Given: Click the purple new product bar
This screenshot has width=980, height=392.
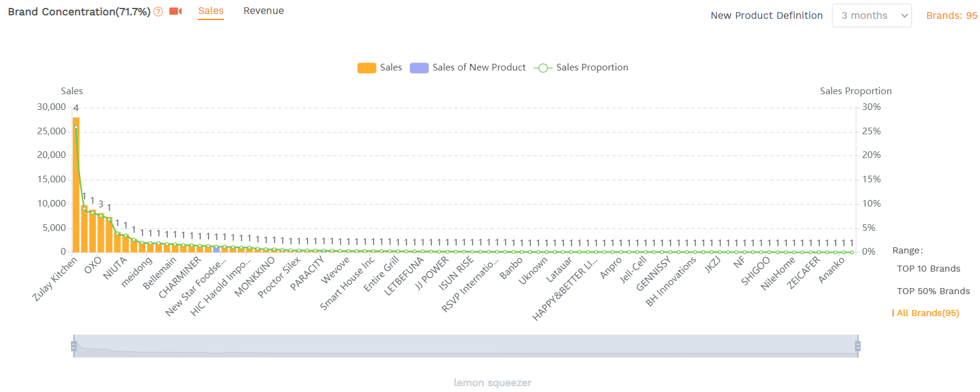Looking at the screenshot, I should coord(217,250).
